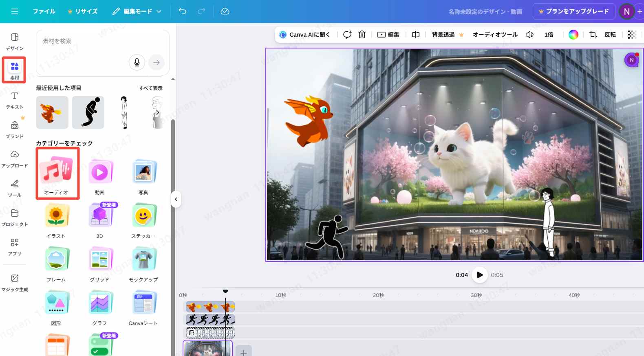This screenshot has height=356, width=644.
Task: Expand the 編集モード dropdown
Action: coord(137,11)
